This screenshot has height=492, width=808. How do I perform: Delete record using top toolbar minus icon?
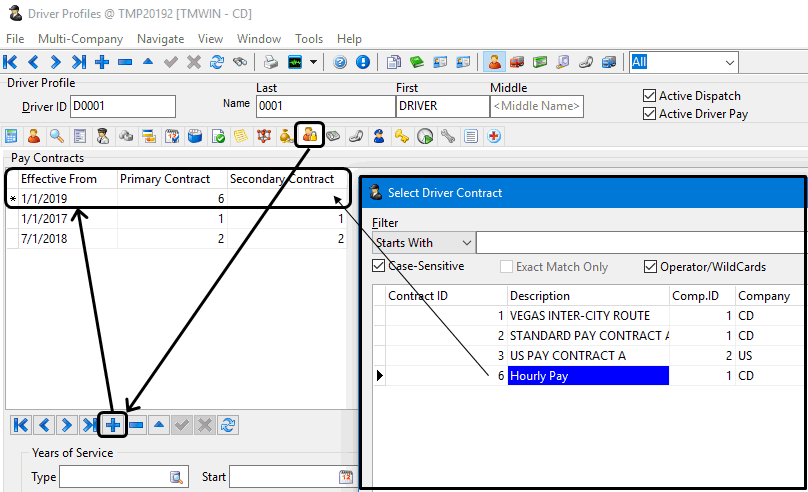[125, 62]
